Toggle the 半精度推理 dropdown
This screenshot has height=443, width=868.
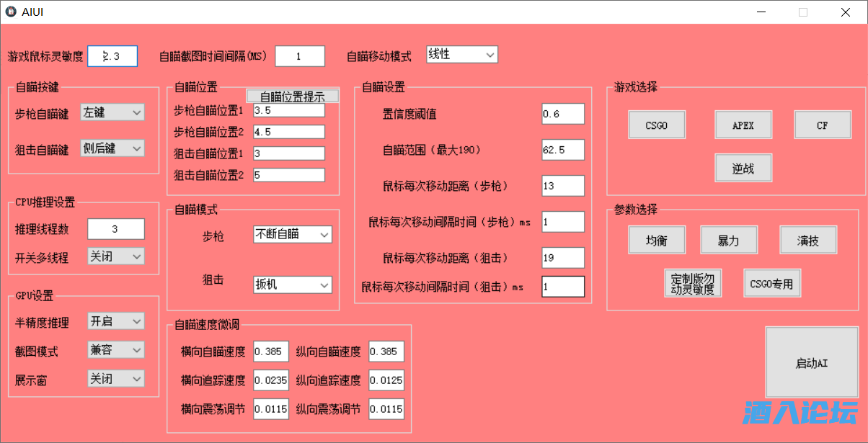coord(115,321)
